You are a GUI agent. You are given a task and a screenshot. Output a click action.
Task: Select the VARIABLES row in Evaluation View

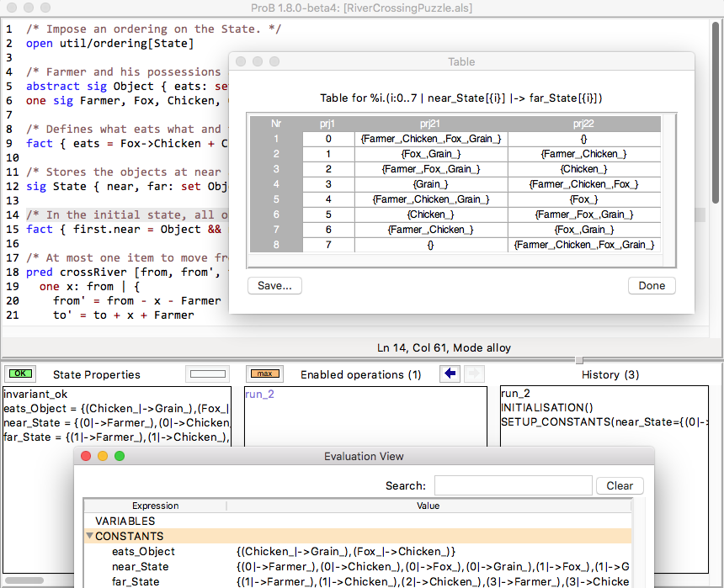[125, 521]
